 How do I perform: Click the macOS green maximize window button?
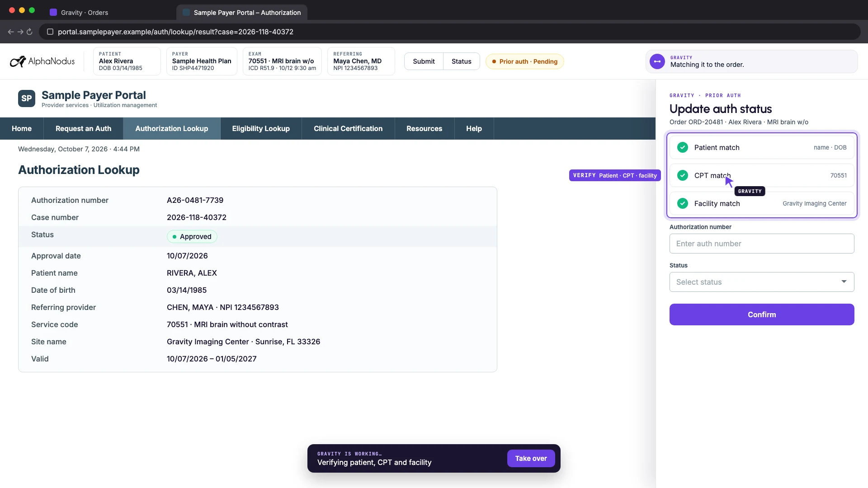click(32, 10)
